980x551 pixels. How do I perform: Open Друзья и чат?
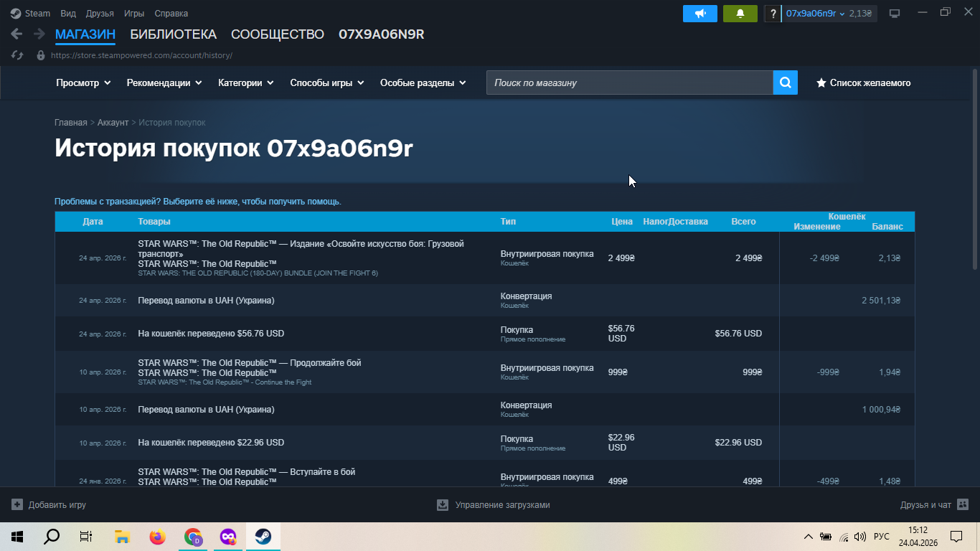pyautogui.click(x=934, y=504)
